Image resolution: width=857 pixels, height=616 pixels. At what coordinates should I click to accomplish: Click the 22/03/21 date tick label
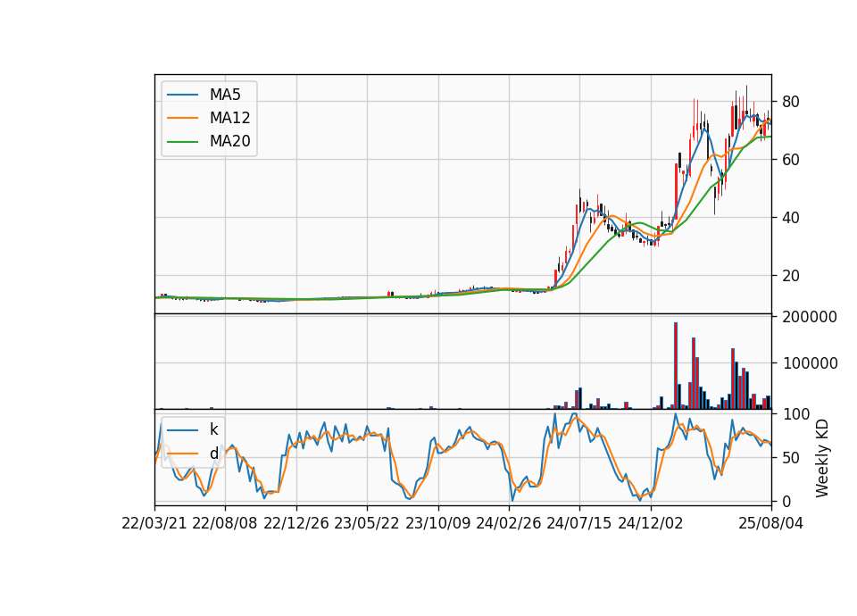click(154, 523)
